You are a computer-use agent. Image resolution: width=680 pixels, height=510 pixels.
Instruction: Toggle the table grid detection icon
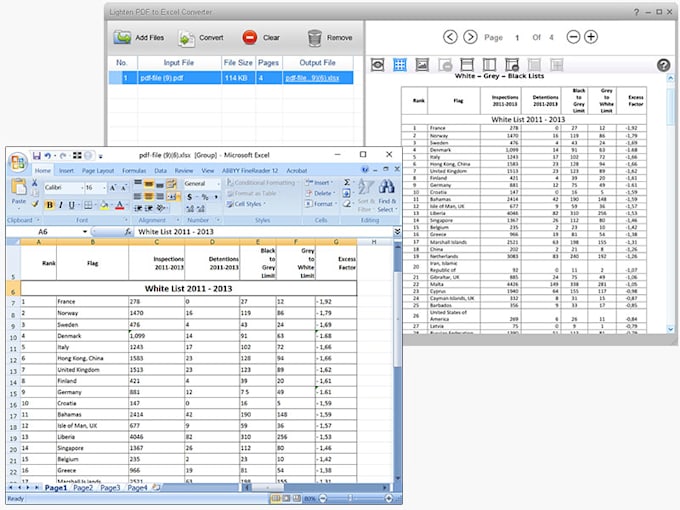click(x=400, y=65)
